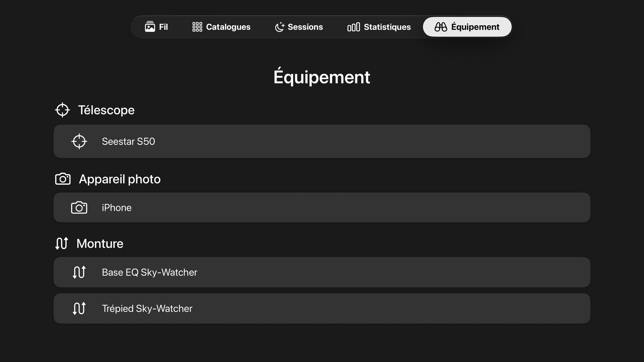Click the mount icon beside Trépied Sky-Watcher
This screenshot has width=644, height=362.
coord(79,308)
